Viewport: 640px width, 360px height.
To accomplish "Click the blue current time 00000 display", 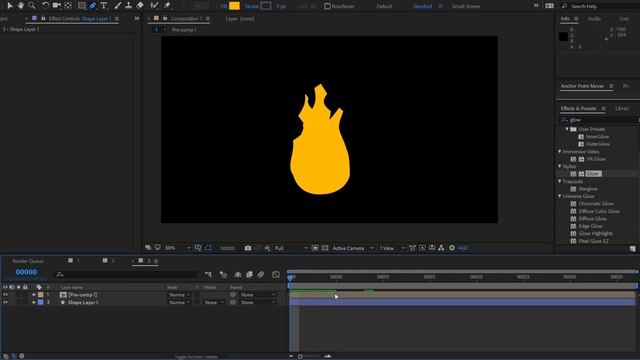I will click(x=26, y=272).
